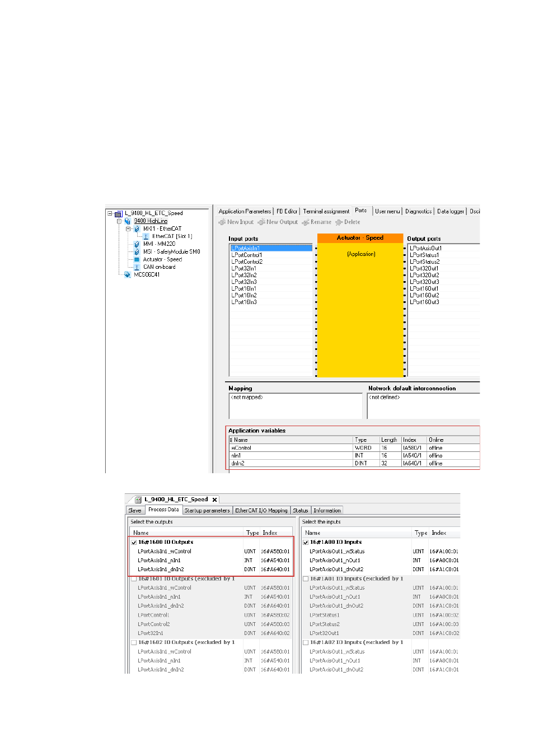
Task: Switch to the Slave tab
Action: coord(135,510)
